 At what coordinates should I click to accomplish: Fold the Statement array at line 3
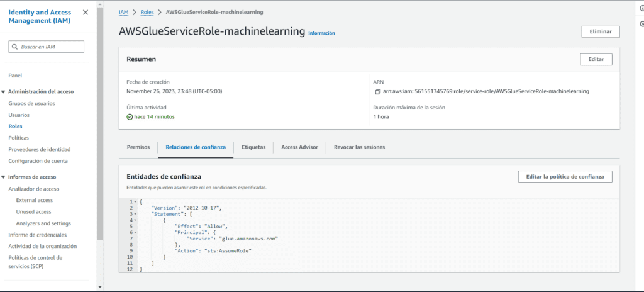tap(135, 214)
